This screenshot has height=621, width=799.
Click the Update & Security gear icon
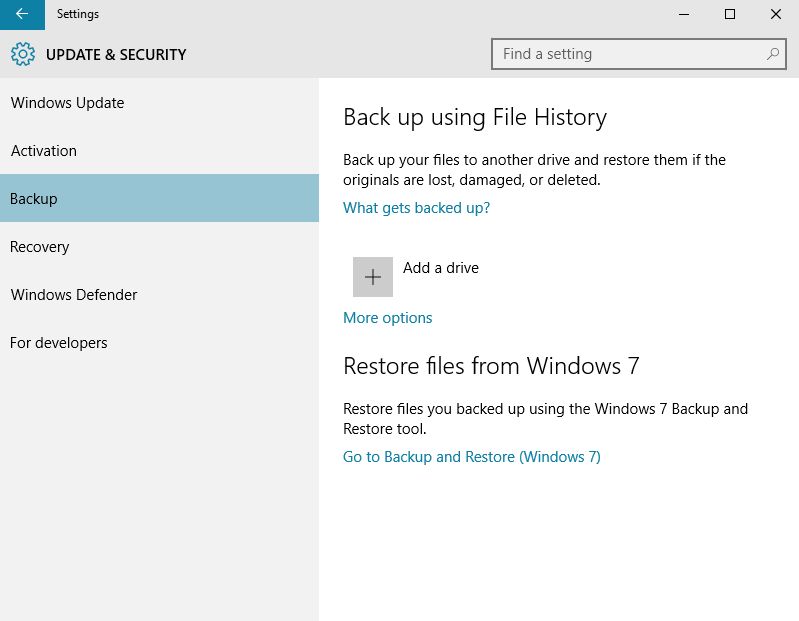click(23, 54)
